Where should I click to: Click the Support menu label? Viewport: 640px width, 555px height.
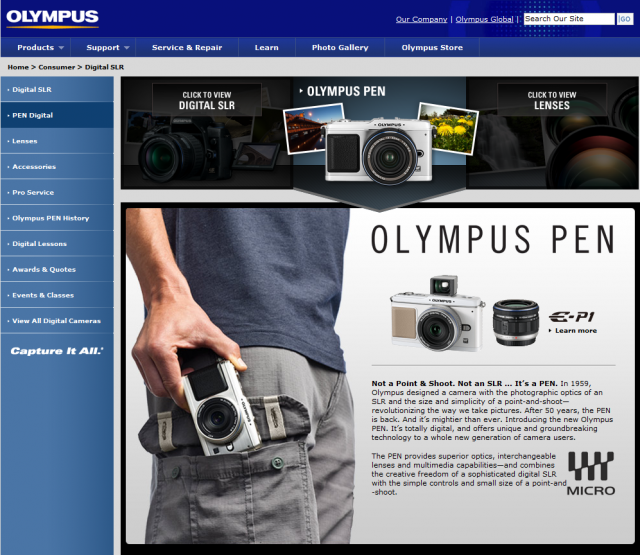pyautogui.click(x=103, y=47)
